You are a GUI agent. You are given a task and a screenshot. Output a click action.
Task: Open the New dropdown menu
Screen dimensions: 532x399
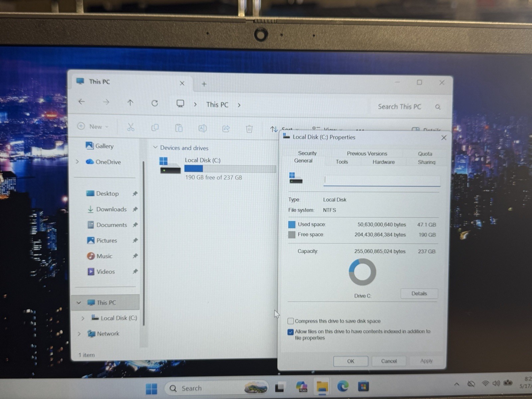click(93, 126)
